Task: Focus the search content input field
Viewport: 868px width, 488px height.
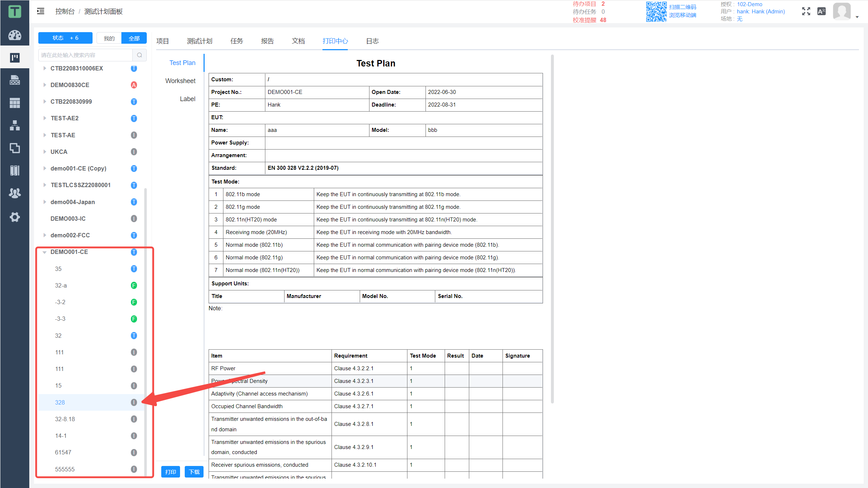Action: coord(86,55)
